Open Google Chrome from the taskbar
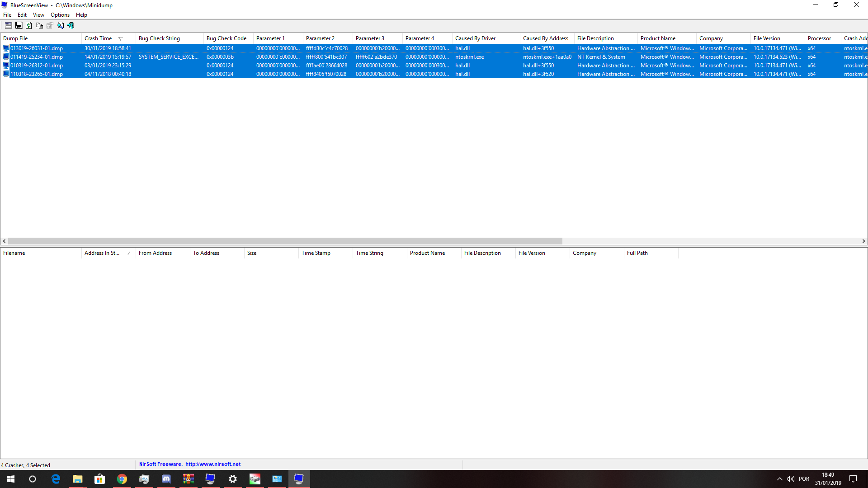This screenshot has width=868, height=488. 122,479
